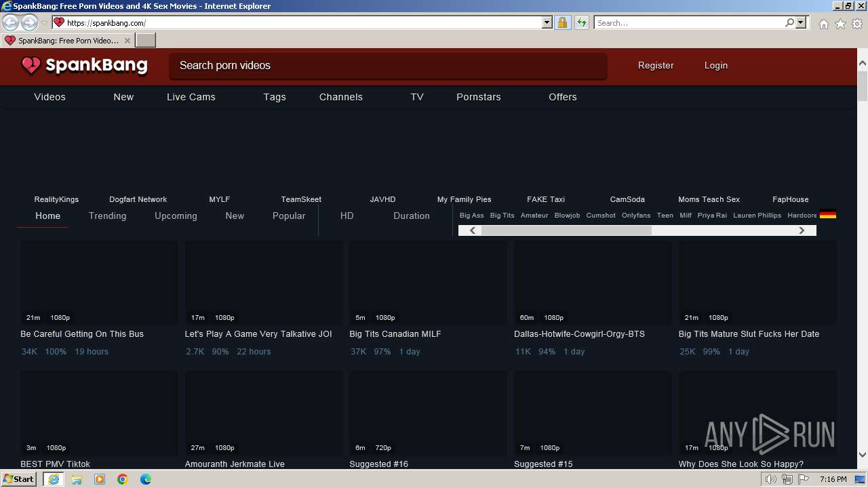868x488 pixels.
Task: Click the Internet Explorer taskbar icon
Action: pyautogui.click(x=54, y=479)
